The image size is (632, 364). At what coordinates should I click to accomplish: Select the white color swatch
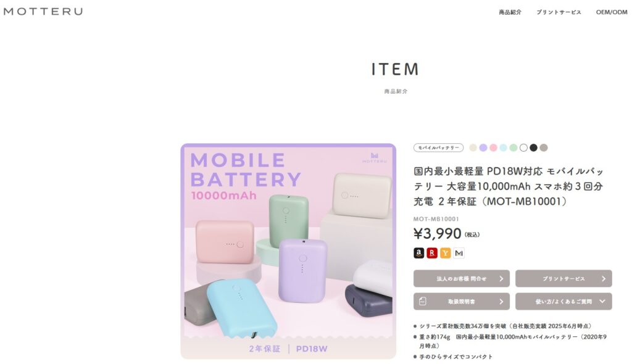tap(523, 147)
